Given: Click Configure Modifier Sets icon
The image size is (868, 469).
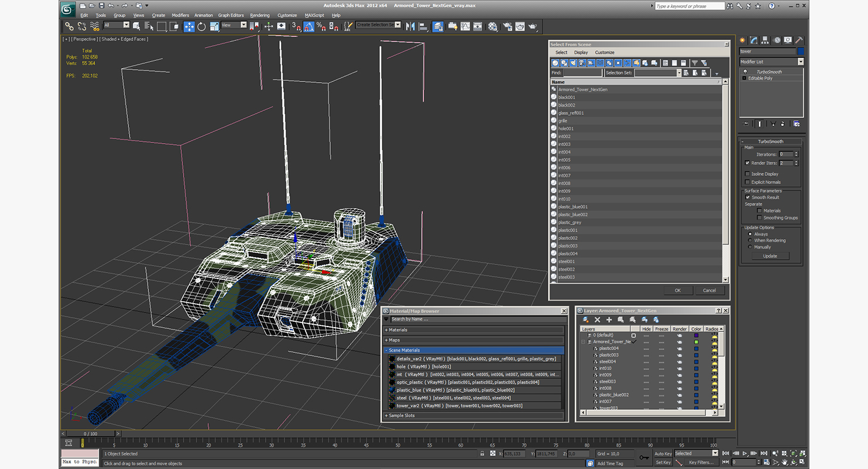Looking at the screenshot, I should (x=796, y=124).
